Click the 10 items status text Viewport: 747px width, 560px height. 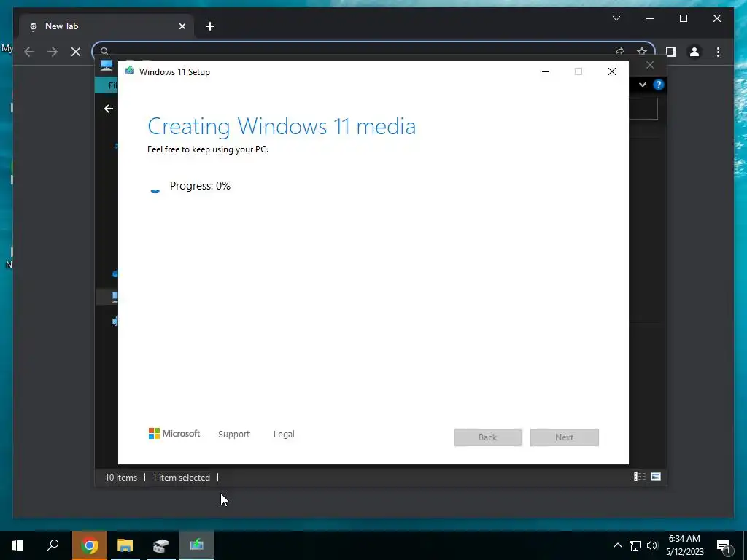point(121,477)
